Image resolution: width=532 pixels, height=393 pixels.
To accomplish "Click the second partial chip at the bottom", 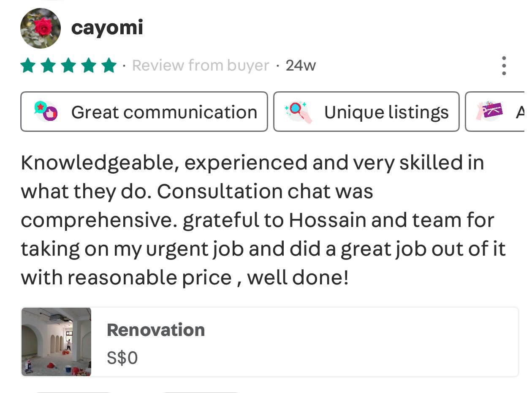I will 201,391.
